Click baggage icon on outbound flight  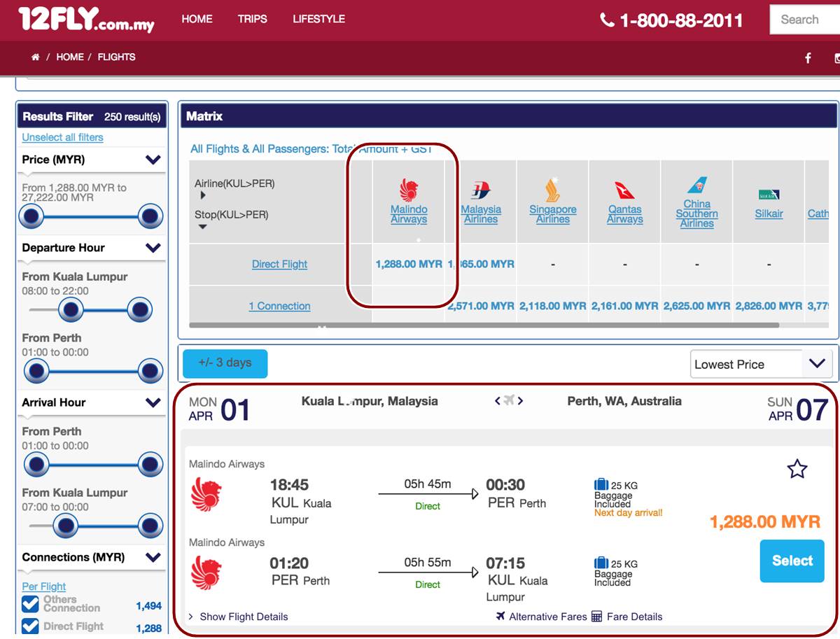(601, 484)
